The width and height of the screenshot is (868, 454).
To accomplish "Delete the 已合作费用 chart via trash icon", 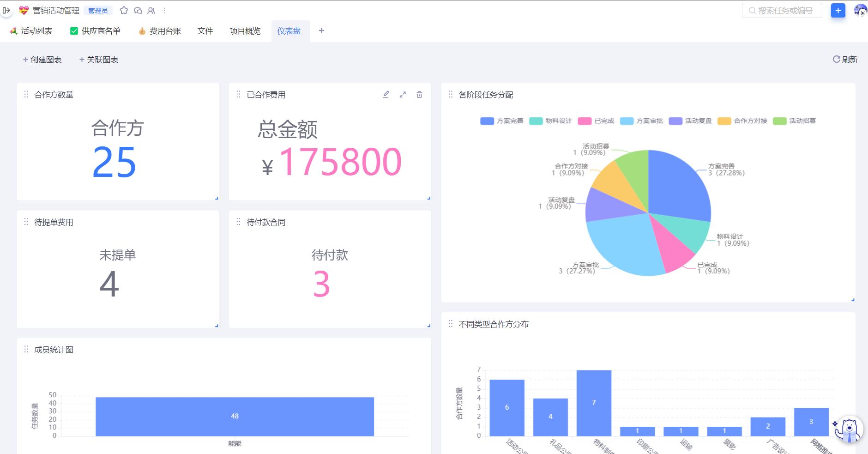I will [420, 94].
